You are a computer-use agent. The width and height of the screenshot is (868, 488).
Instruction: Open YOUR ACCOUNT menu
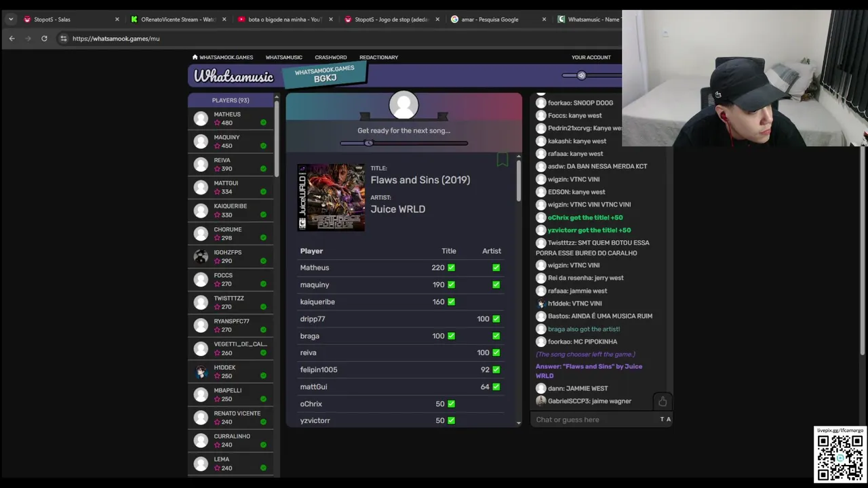click(x=591, y=57)
